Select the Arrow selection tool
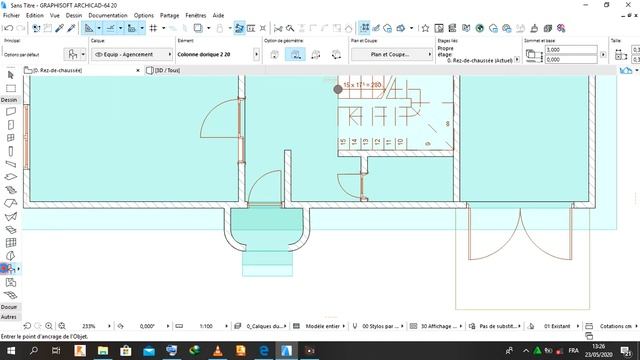This screenshot has height=360, width=640. (11, 75)
